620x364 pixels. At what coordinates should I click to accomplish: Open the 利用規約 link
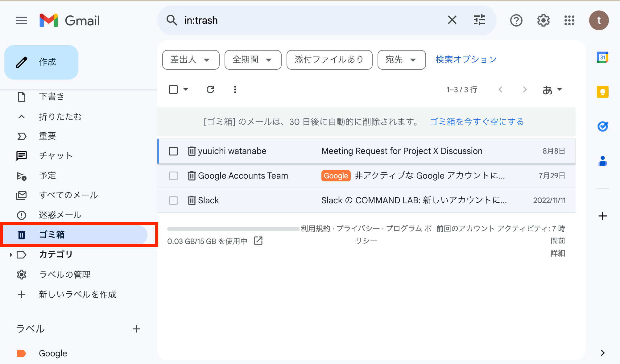(x=315, y=229)
